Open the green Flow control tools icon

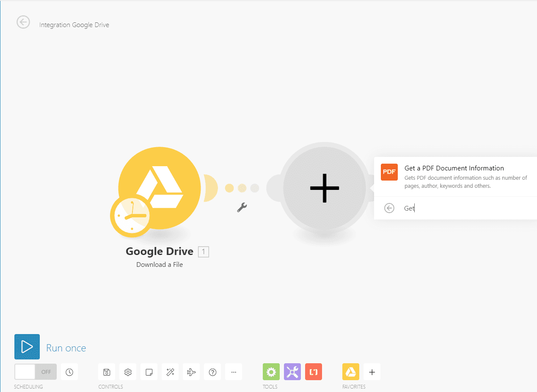coord(271,372)
